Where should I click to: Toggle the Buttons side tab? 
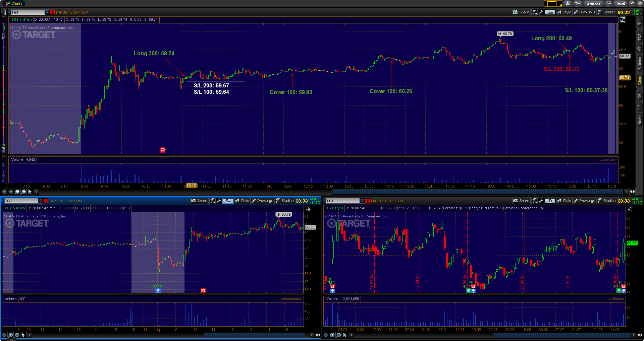point(640,63)
